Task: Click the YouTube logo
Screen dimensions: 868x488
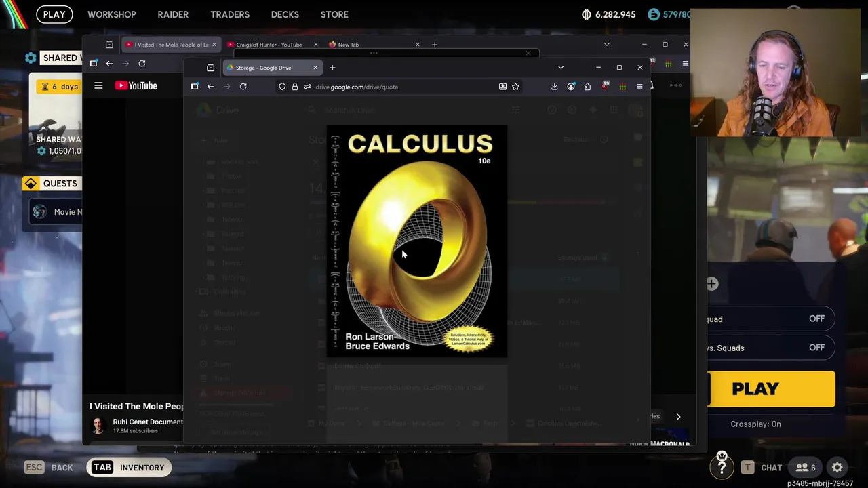Action: [136, 86]
